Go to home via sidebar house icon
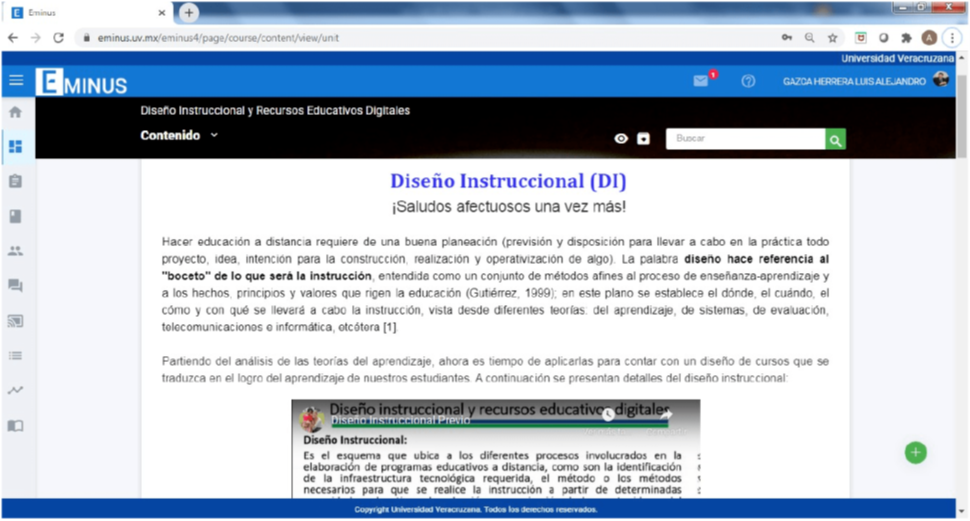 [x=15, y=112]
